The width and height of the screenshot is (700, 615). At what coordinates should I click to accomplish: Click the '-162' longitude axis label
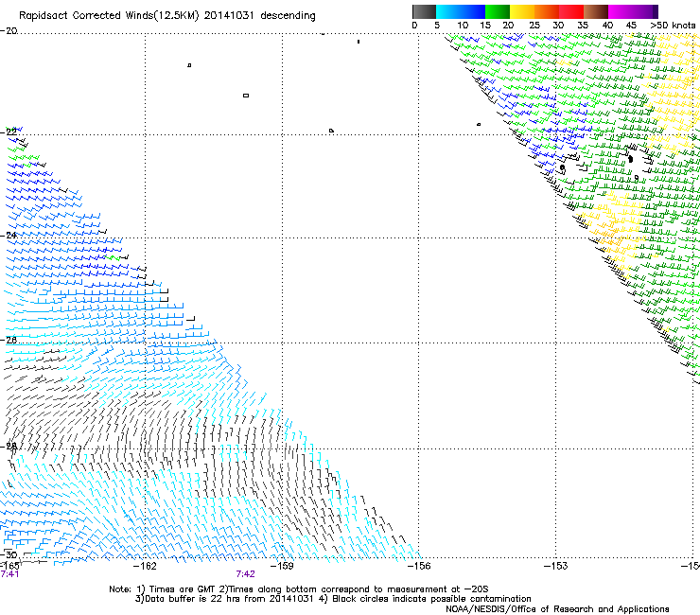(x=145, y=566)
